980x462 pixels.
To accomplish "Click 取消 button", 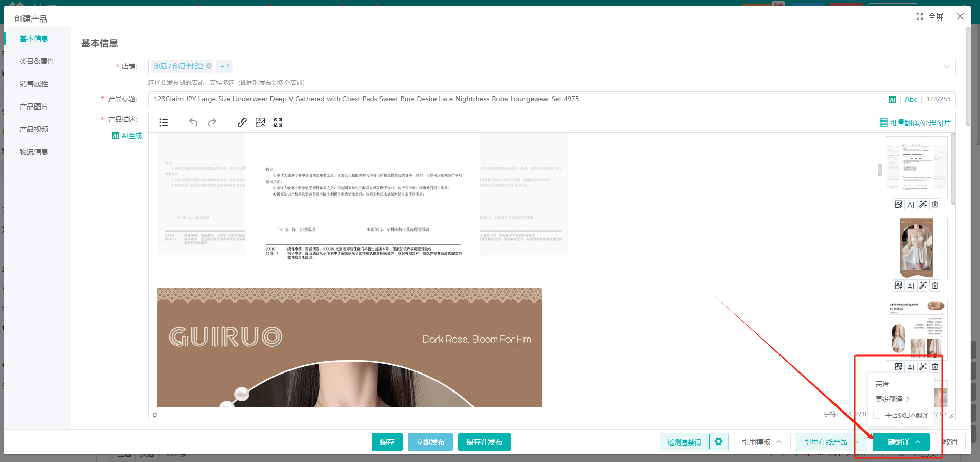I will point(950,442).
